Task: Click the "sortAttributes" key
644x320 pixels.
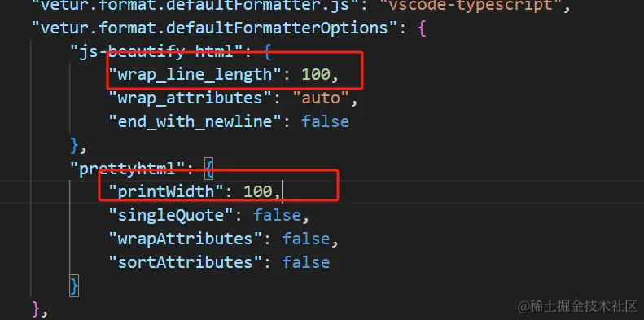Action: [186, 262]
